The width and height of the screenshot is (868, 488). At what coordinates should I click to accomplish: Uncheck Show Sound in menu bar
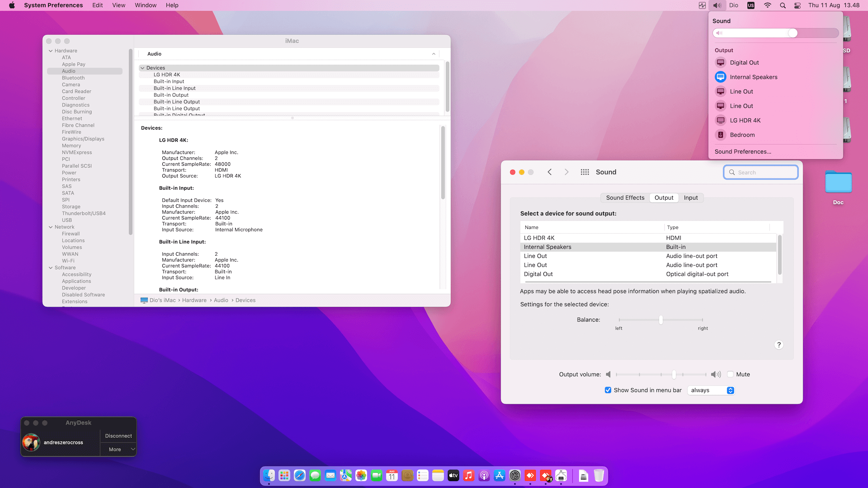pyautogui.click(x=608, y=390)
